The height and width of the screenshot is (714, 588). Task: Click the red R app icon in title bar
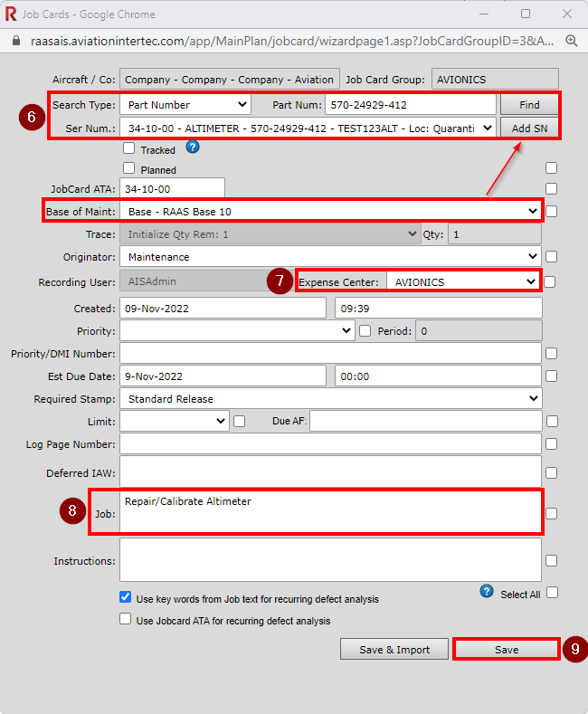(x=11, y=14)
